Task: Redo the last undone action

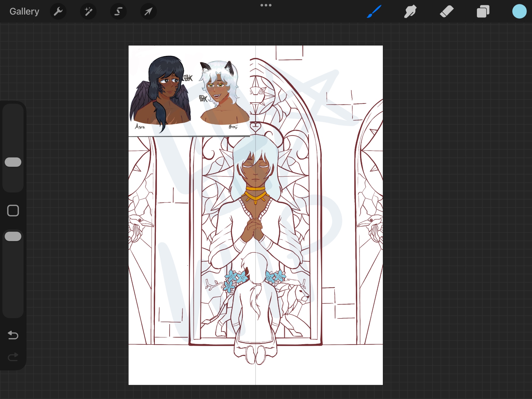Action: point(13,357)
